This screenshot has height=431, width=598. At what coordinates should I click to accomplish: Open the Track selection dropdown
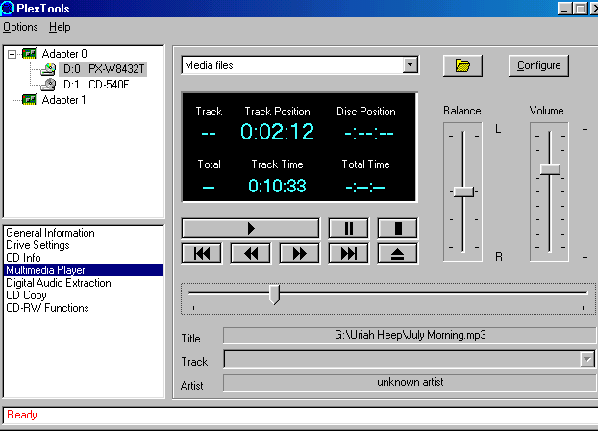coord(587,359)
